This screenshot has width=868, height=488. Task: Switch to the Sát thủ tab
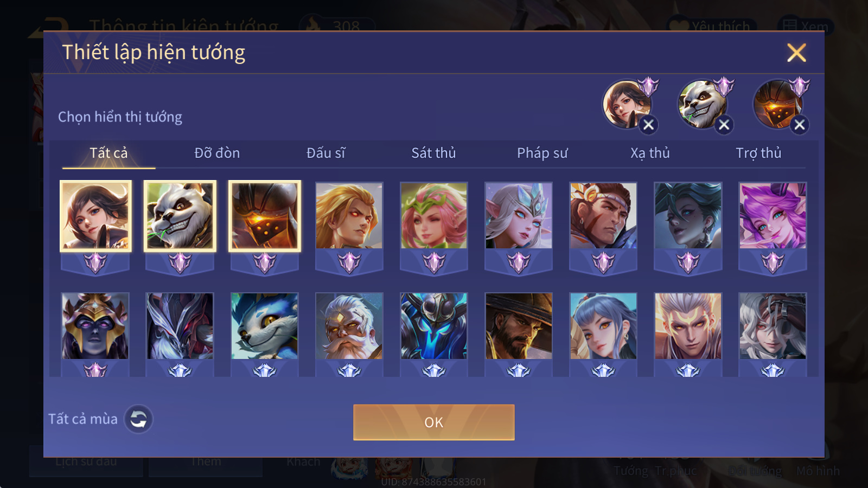(x=433, y=153)
